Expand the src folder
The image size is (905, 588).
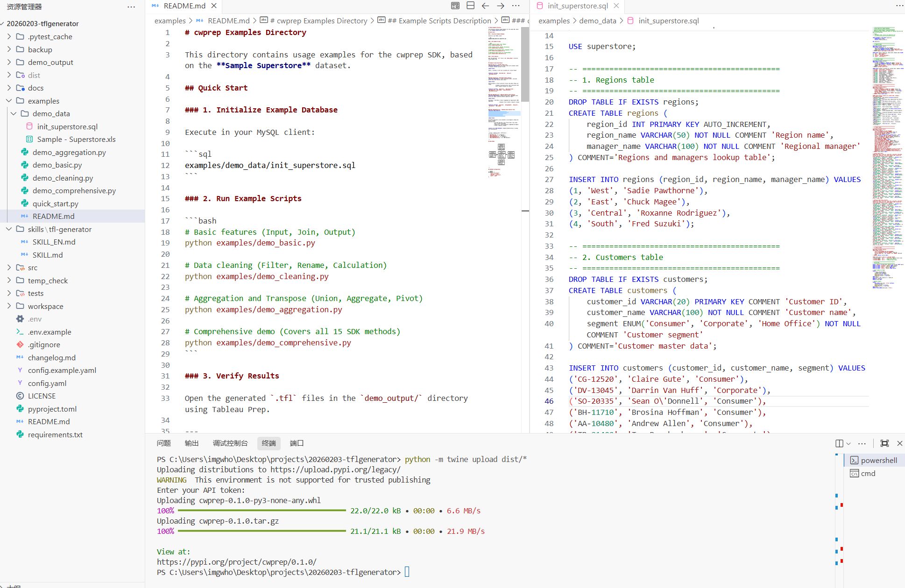[x=33, y=267]
